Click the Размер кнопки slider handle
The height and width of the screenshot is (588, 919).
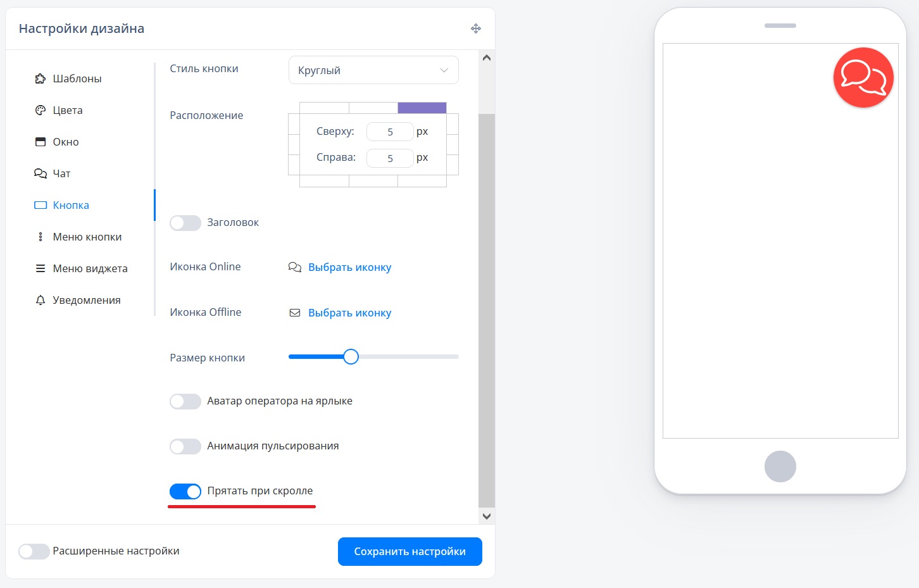tap(351, 357)
